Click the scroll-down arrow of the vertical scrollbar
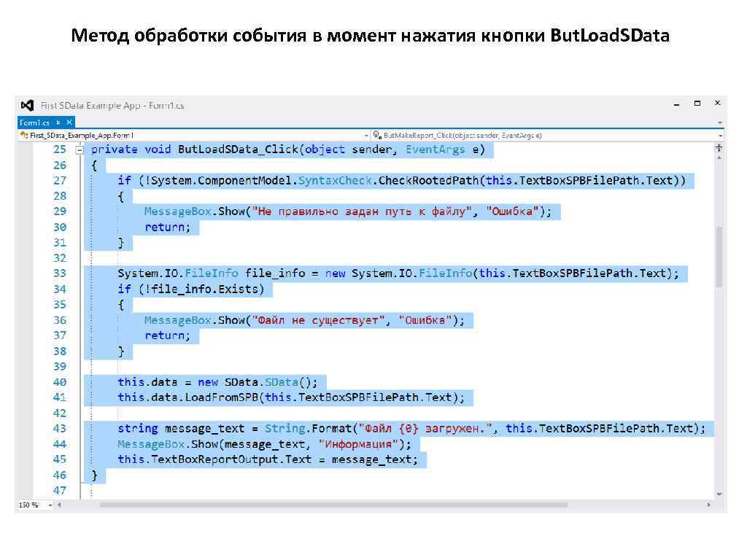Screen dimensions: 747x560 [x=719, y=494]
